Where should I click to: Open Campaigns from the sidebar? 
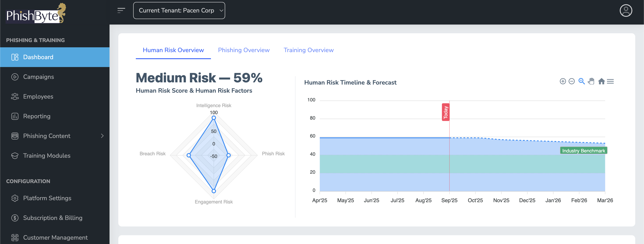click(39, 77)
